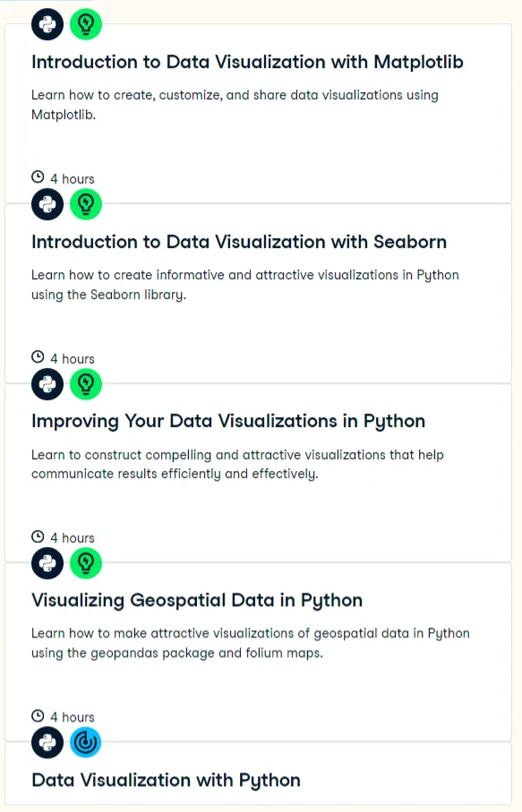Click 4 hours label on Seaborn course
The width and height of the screenshot is (522, 812).
(73, 359)
